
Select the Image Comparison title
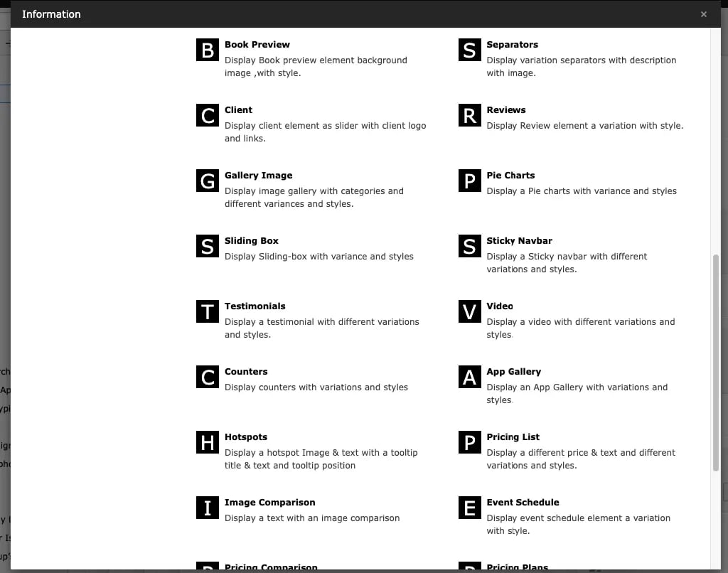[x=269, y=503]
